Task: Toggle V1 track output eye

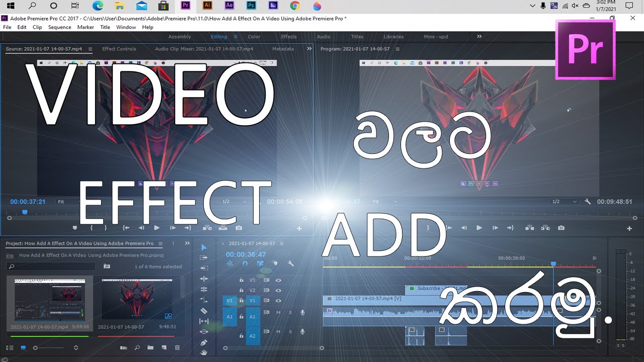Action: 278,301
